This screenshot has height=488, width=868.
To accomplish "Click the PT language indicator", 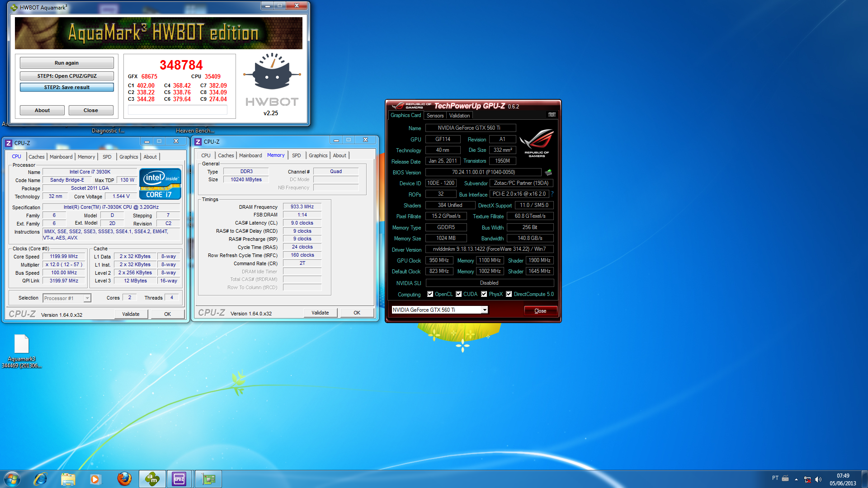I will [775, 478].
